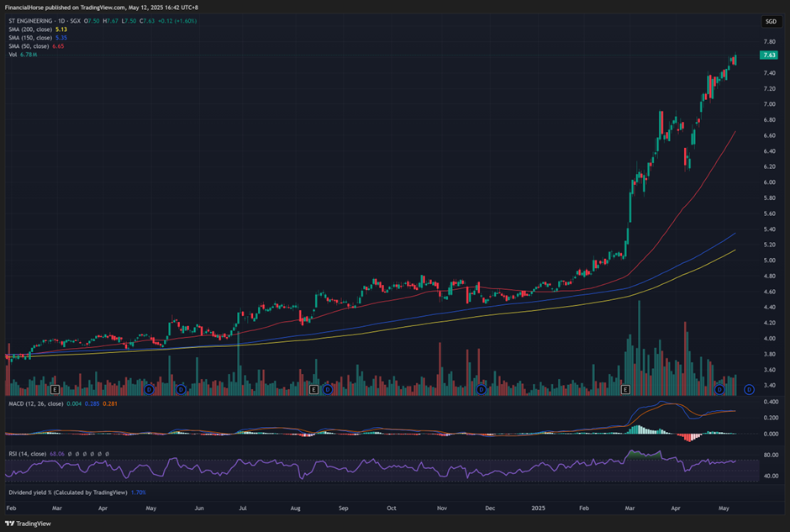Click the green 7.63 current price label
This screenshot has height=532, width=790.
[768, 55]
